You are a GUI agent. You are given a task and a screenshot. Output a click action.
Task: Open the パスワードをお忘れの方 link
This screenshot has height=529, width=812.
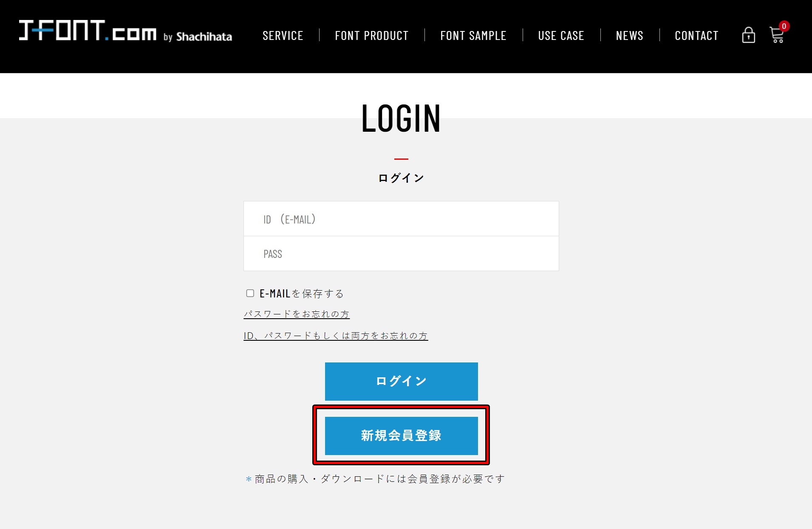pos(297,314)
